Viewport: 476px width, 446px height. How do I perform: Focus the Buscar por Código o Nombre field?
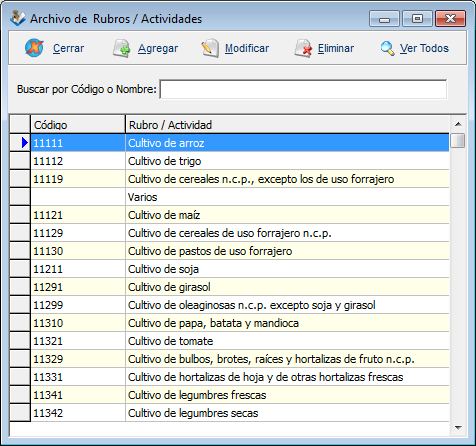pyautogui.click(x=303, y=89)
